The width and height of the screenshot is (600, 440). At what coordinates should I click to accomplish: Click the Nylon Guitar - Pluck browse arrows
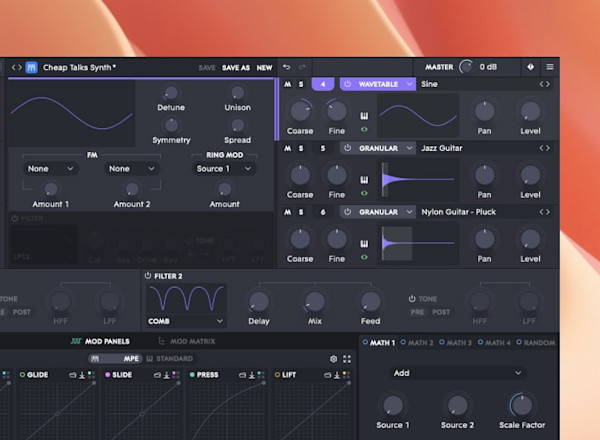tap(545, 212)
